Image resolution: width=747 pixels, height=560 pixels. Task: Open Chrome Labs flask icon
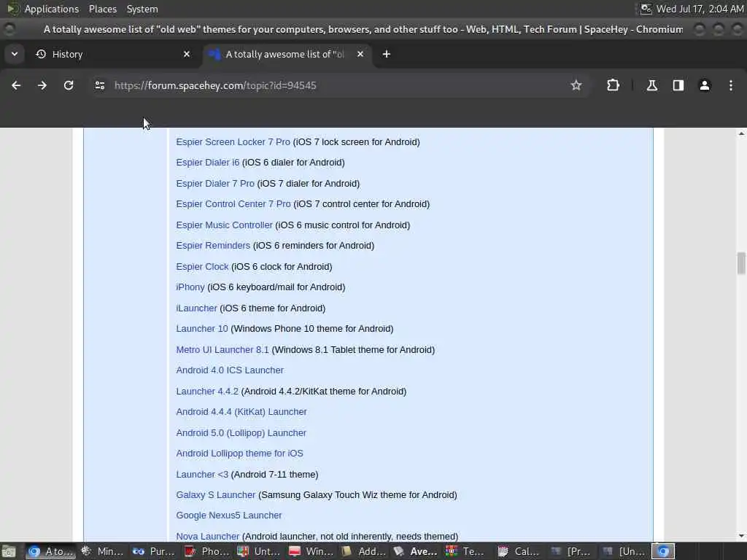(651, 85)
